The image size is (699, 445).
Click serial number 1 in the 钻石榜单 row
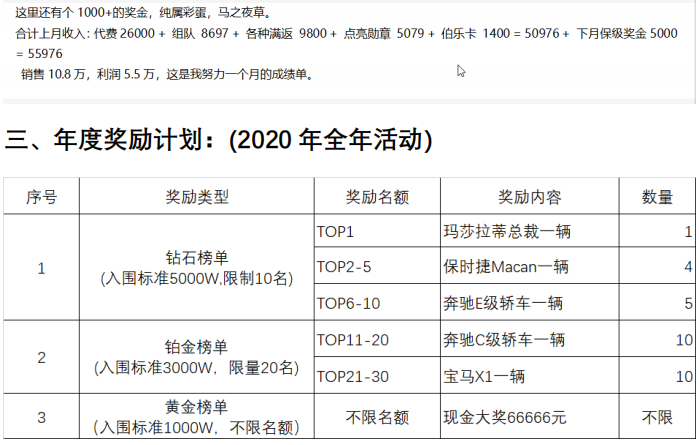(41, 268)
